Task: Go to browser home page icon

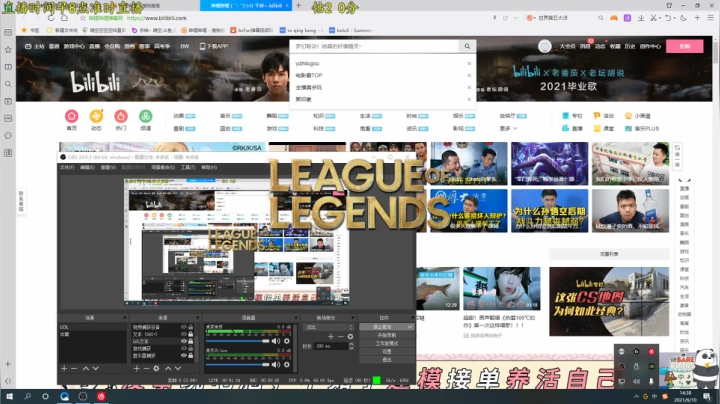Action: (x=65, y=18)
